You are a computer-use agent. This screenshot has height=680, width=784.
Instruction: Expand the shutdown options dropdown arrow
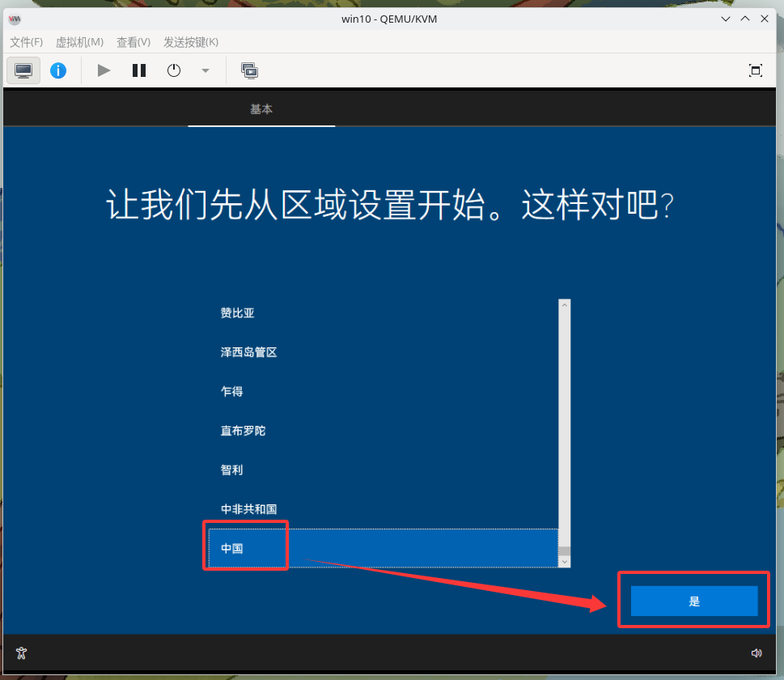[205, 70]
